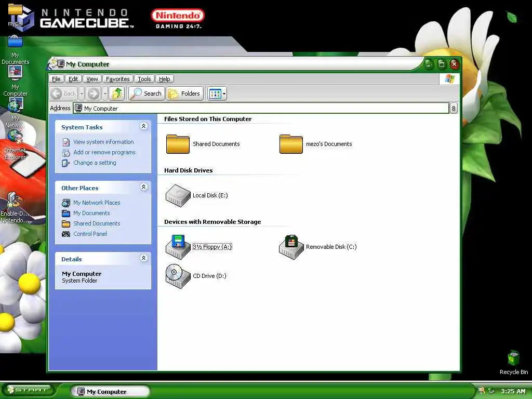Click My Computer taskbar button
This screenshot has height=399, width=532.
click(110, 391)
